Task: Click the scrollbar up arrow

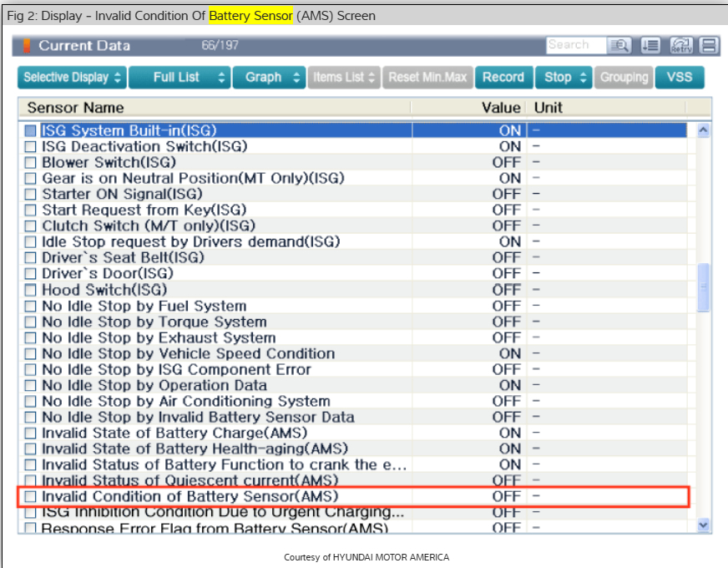Action: click(x=703, y=130)
